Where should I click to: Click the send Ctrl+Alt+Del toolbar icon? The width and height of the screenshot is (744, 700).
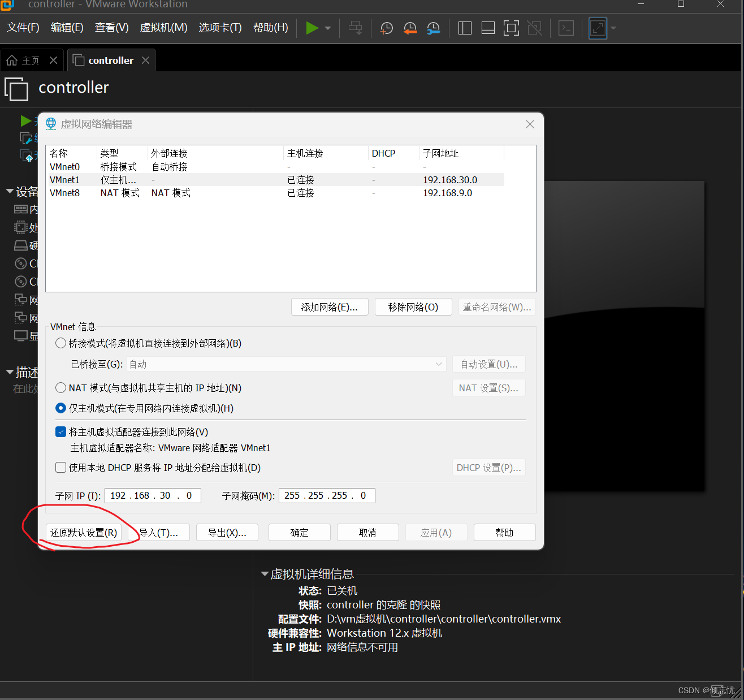click(355, 28)
